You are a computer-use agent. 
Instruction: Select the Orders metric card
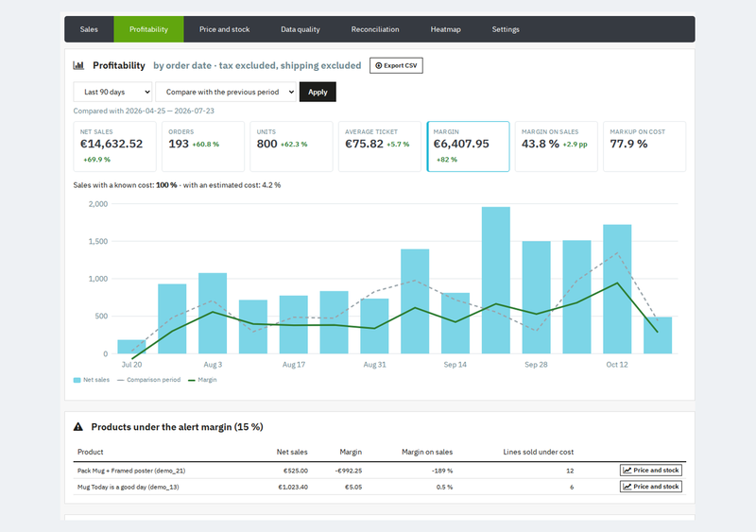(x=203, y=146)
